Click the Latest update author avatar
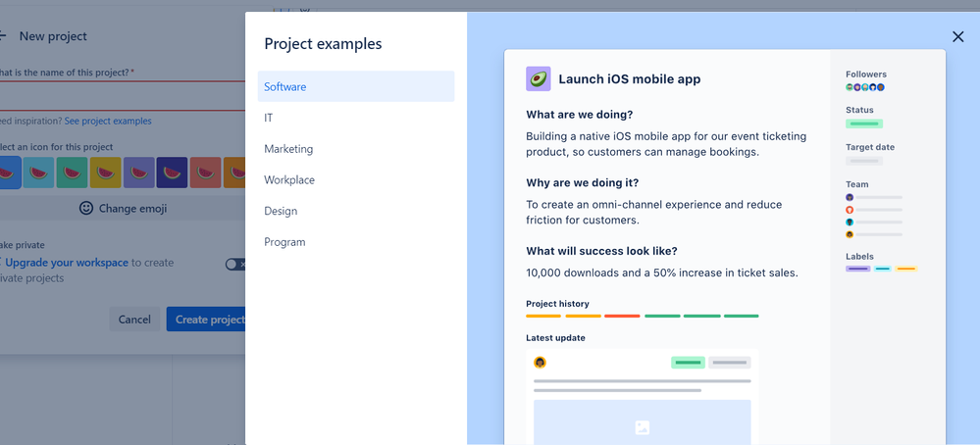Image resolution: width=980 pixels, height=445 pixels. click(x=540, y=362)
